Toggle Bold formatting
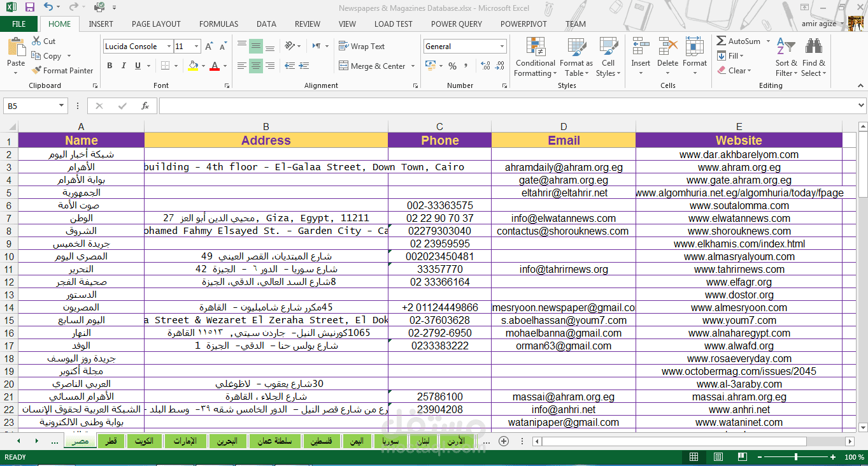 pyautogui.click(x=110, y=66)
